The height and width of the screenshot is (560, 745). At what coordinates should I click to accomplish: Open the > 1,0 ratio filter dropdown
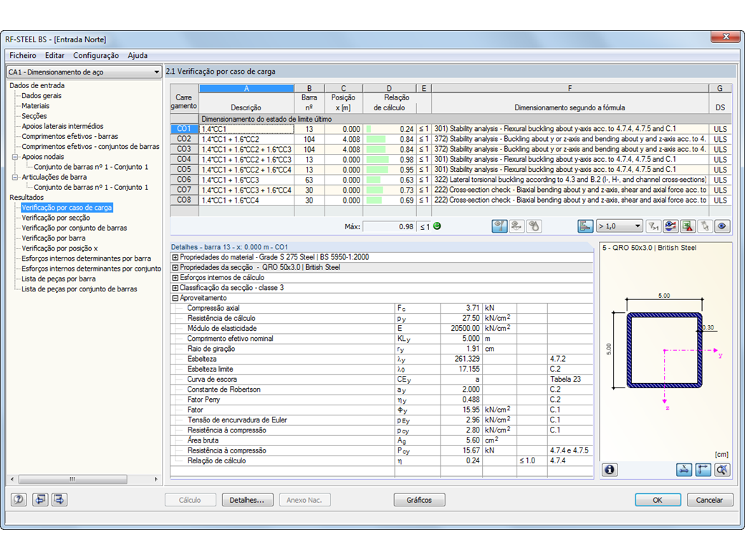click(619, 226)
